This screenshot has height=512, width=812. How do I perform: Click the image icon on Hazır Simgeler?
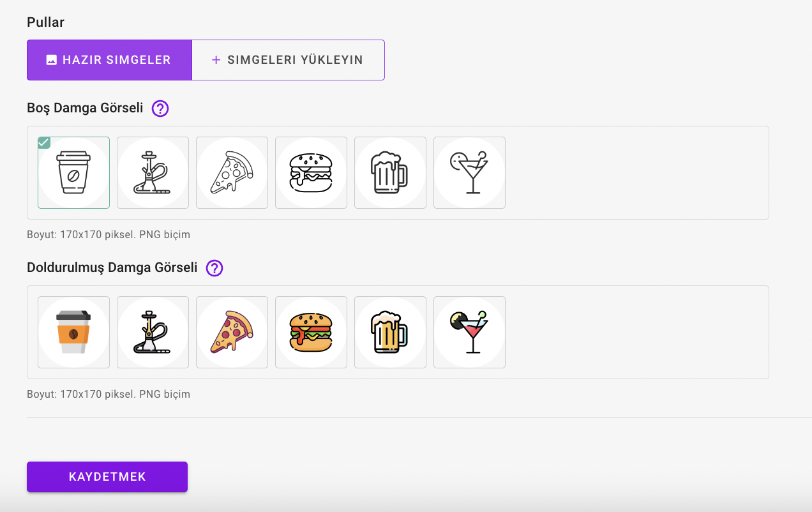coord(52,60)
